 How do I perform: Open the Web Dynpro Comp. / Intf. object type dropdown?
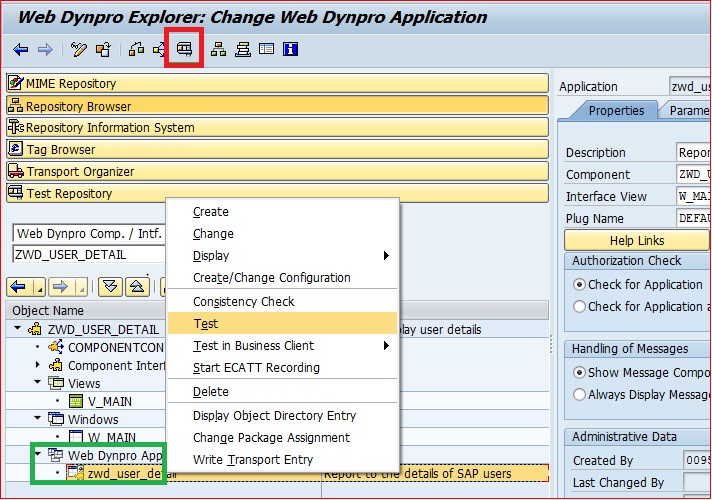click(x=89, y=233)
